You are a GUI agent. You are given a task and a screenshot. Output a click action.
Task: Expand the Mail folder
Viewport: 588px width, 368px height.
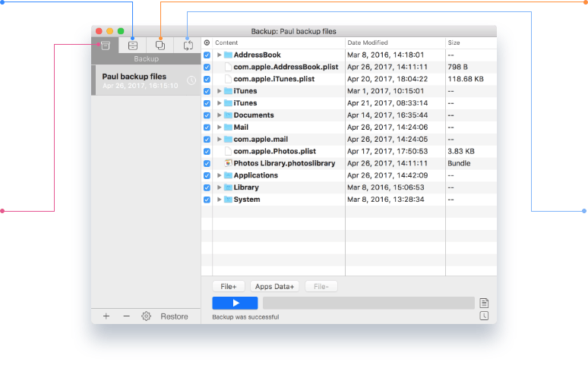point(219,127)
